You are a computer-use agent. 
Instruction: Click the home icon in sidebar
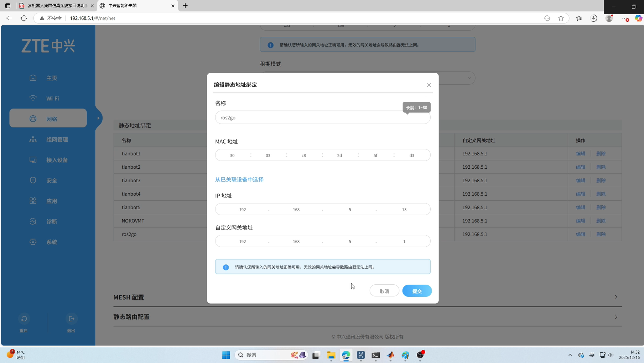click(x=33, y=78)
